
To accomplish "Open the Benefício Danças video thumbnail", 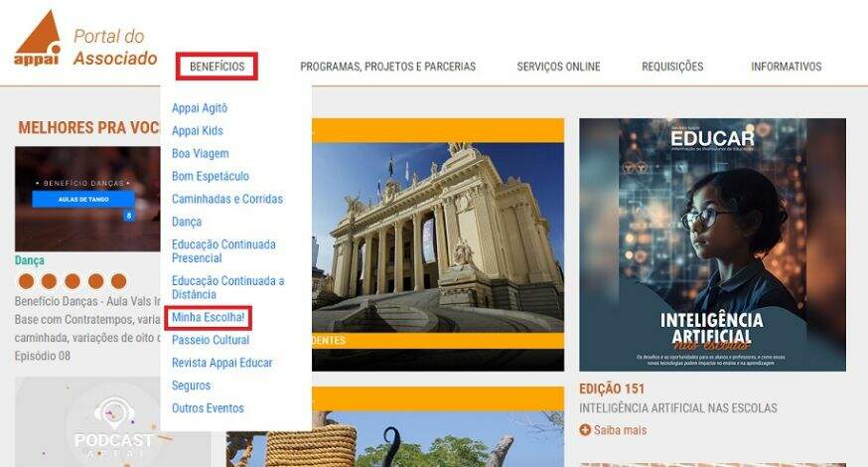I will (x=87, y=199).
